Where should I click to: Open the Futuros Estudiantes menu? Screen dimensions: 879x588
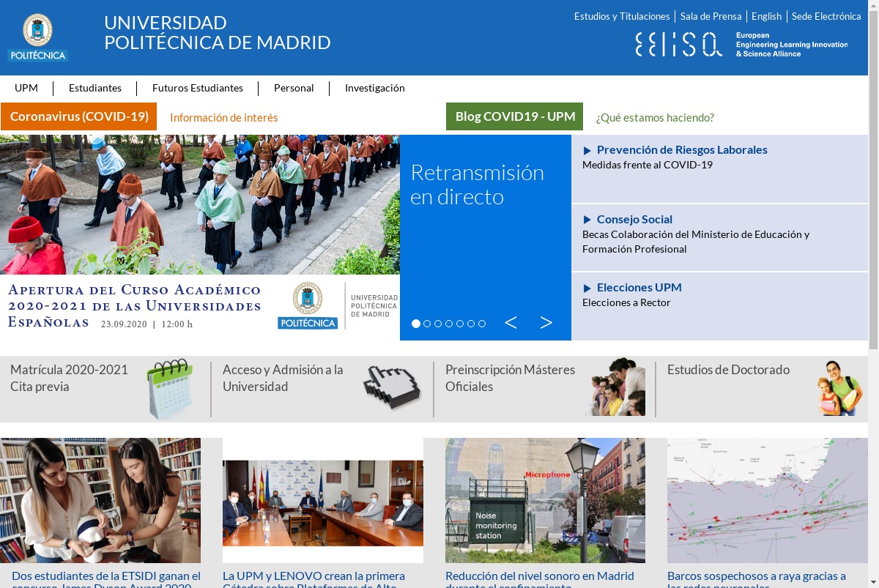pyautogui.click(x=198, y=88)
